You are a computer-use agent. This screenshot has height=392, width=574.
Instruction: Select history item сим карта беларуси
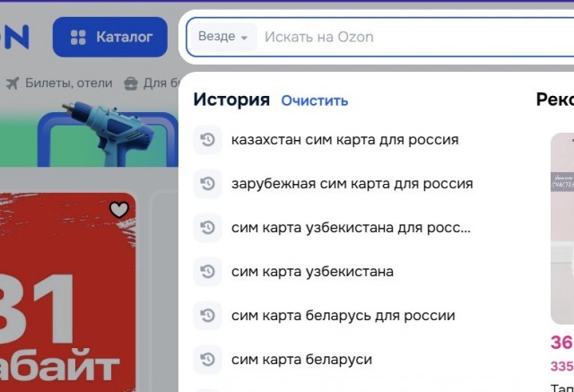coord(301,360)
